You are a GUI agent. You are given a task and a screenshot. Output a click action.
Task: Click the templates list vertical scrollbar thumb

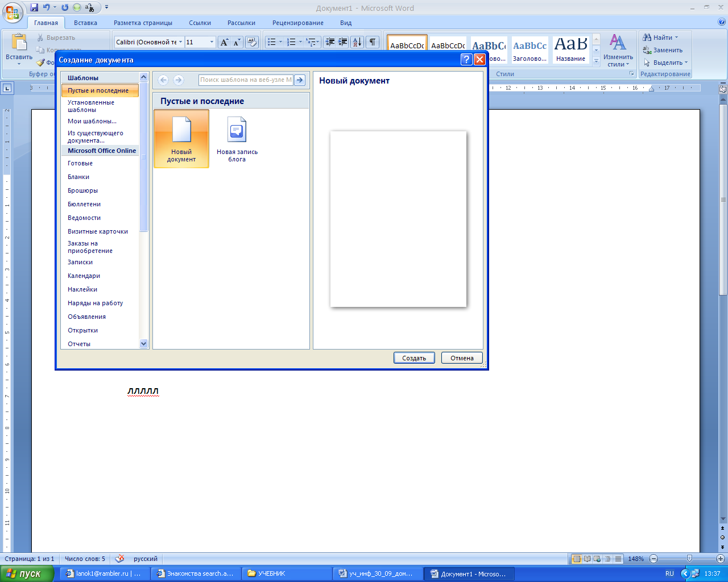pos(143,157)
